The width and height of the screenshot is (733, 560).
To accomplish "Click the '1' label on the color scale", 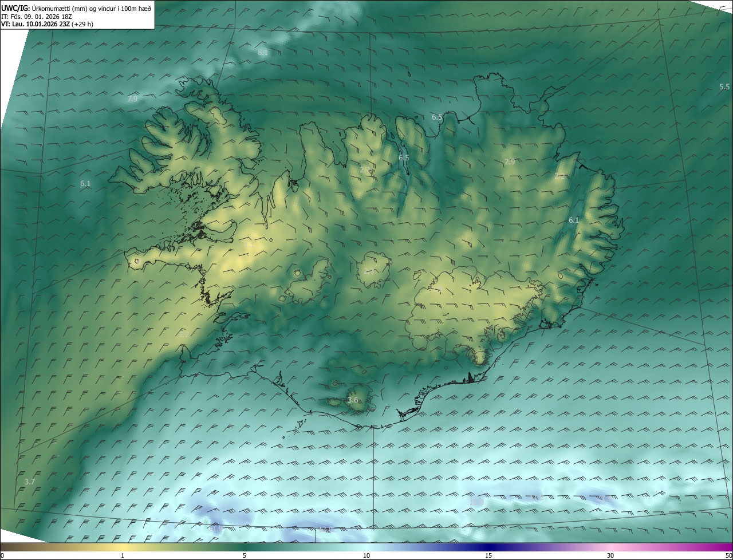I will pyautogui.click(x=123, y=556).
